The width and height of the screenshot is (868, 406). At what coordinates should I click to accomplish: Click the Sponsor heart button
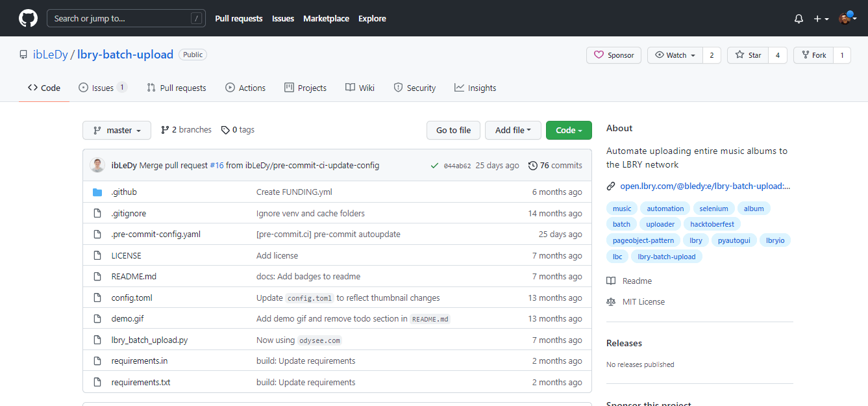click(x=614, y=55)
